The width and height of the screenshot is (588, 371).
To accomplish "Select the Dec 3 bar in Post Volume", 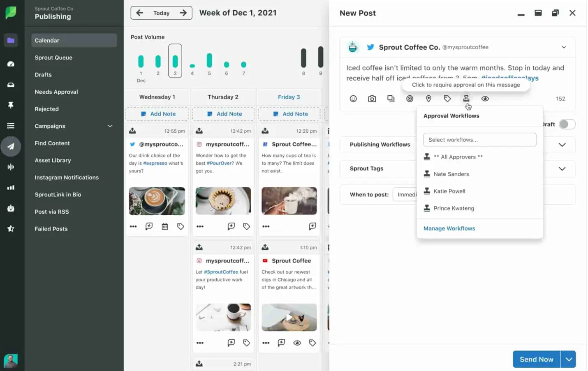I will click(175, 61).
